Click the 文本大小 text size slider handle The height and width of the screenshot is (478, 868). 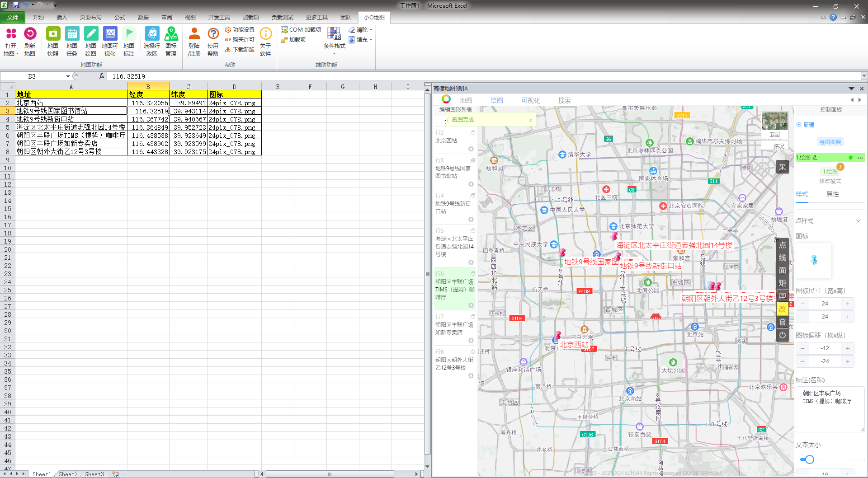click(x=809, y=459)
